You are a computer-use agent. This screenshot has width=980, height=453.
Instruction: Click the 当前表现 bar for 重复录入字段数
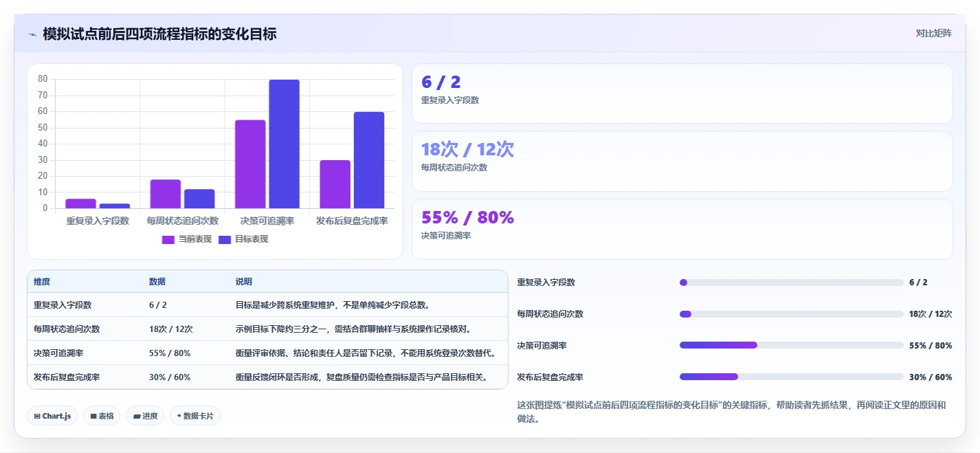pos(80,203)
